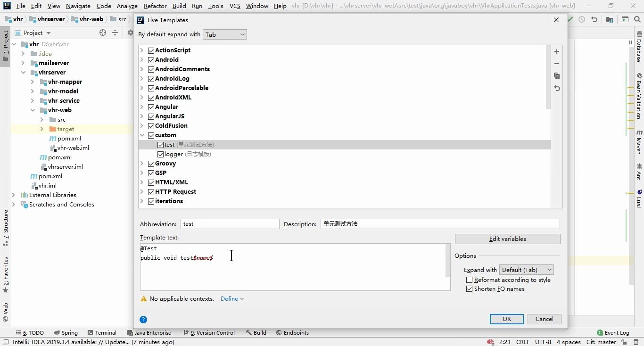Click the Run Anything toolbar icon

[625, 19]
